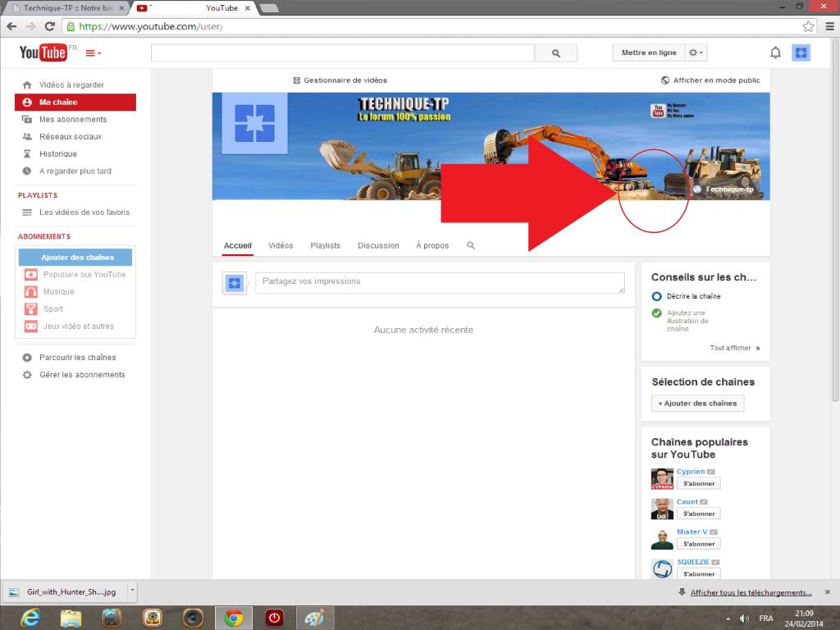Switch to the À propos tab
The height and width of the screenshot is (630, 840).
(x=432, y=245)
